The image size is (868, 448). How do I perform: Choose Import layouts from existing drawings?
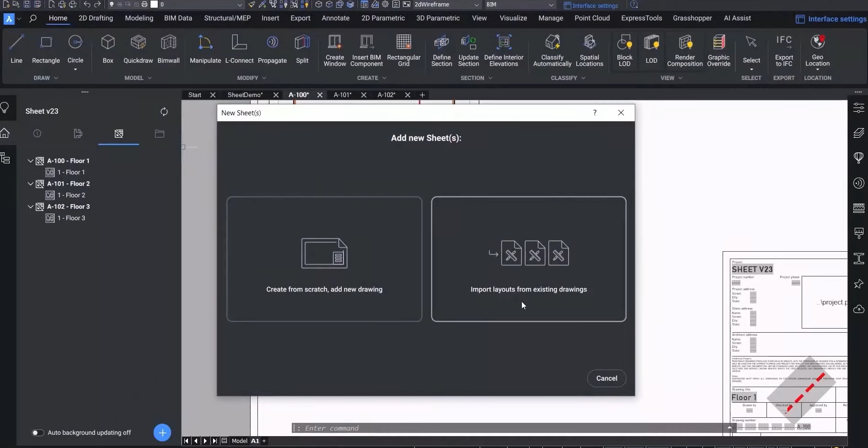tap(529, 259)
